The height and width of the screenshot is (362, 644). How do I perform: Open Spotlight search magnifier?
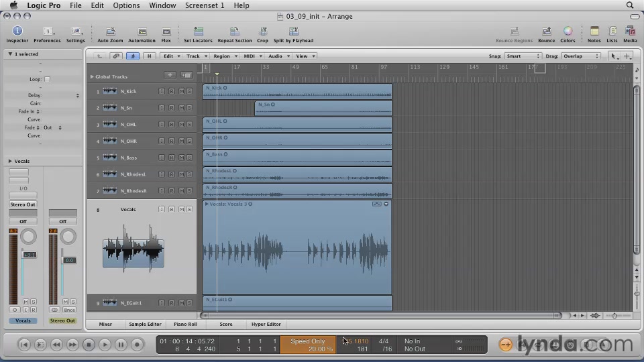tap(630, 5)
